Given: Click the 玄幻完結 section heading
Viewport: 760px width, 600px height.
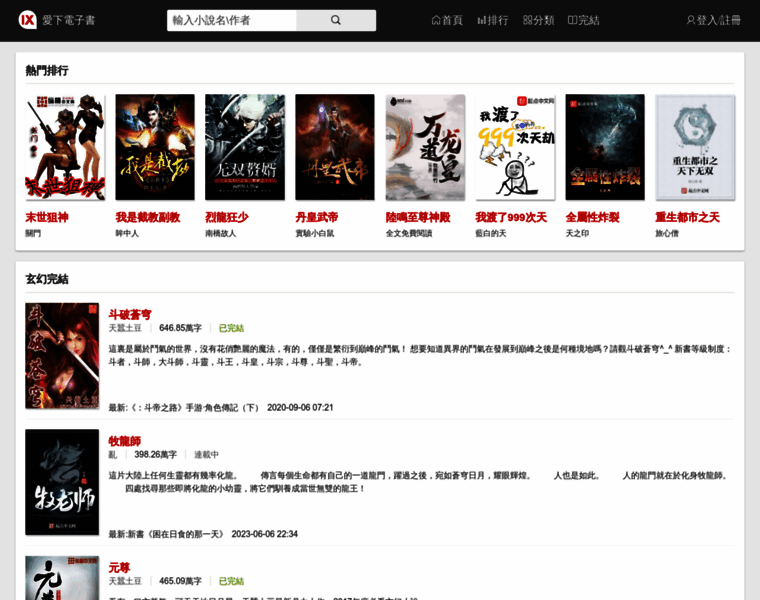Looking at the screenshot, I should [x=47, y=279].
